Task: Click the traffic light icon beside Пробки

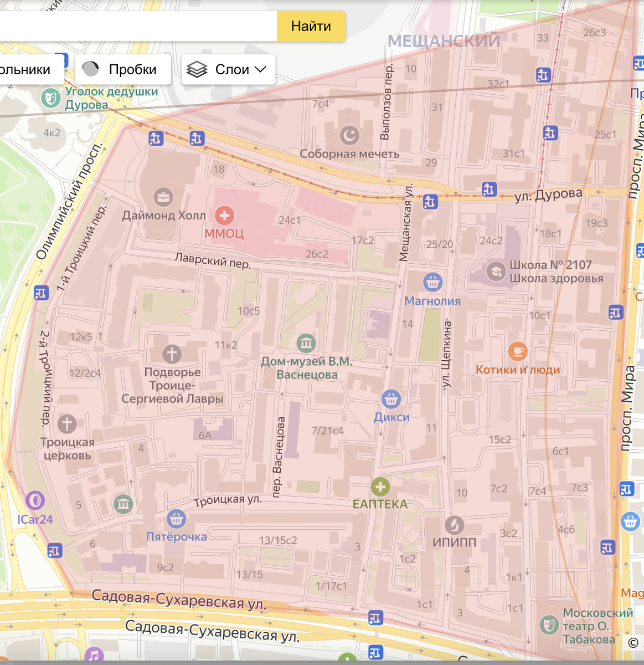Action: tap(90, 69)
